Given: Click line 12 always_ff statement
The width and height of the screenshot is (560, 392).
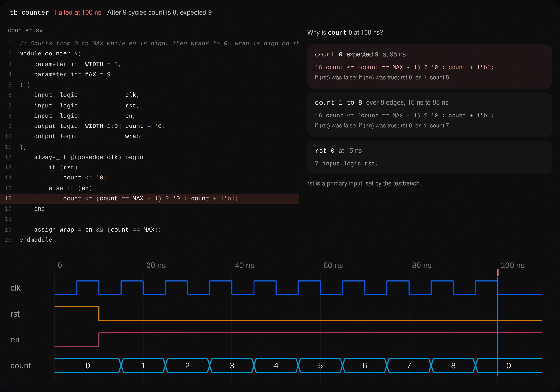Looking at the screenshot, I should pyautogui.click(x=88, y=157).
